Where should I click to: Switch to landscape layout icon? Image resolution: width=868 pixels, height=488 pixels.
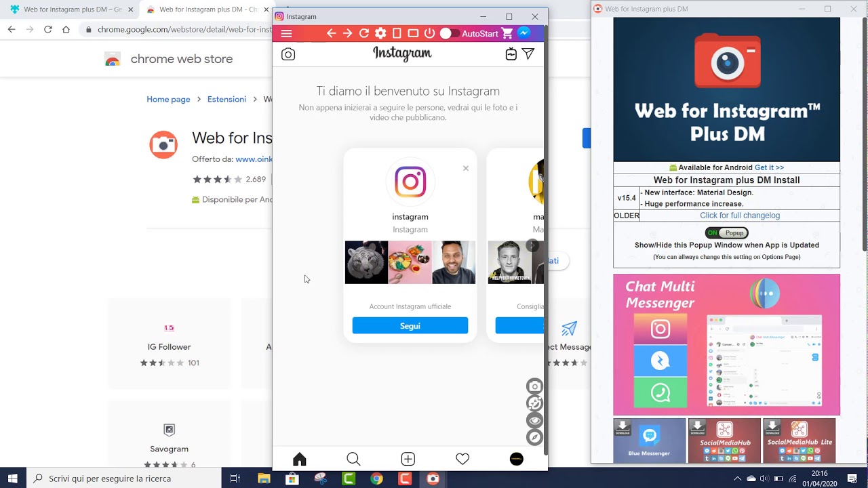pyautogui.click(x=413, y=34)
